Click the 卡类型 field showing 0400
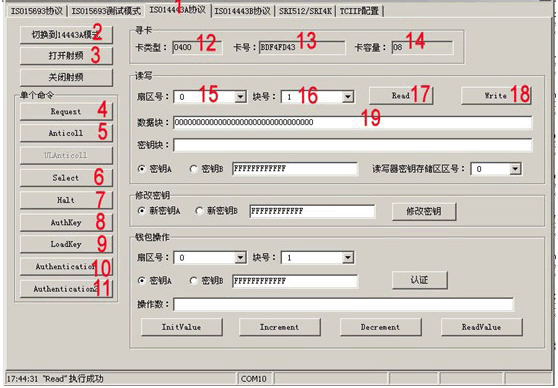The image size is (558, 388). coord(198,47)
